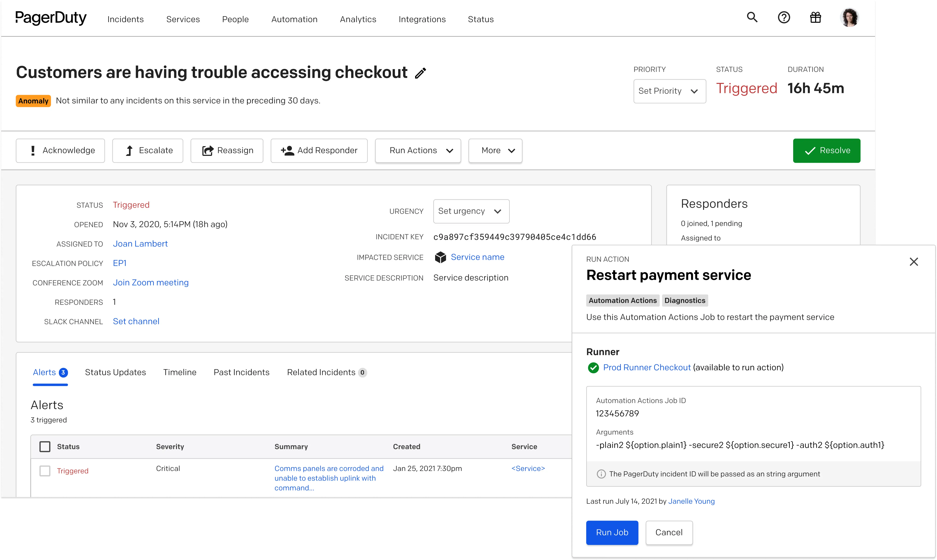Switch to the Related Incidents tab

[x=327, y=372]
